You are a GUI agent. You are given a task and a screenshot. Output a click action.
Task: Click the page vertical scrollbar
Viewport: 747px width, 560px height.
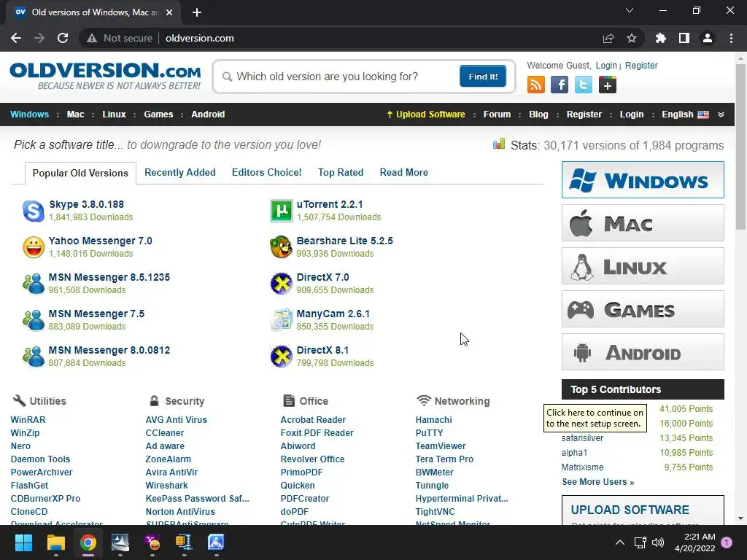(740, 147)
